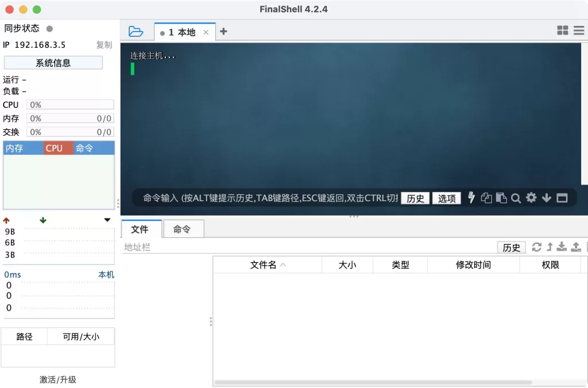Screen dimensions: 588x388
Task: Click the scroll-down arrow in command bar
Action: pyautogui.click(x=547, y=198)
